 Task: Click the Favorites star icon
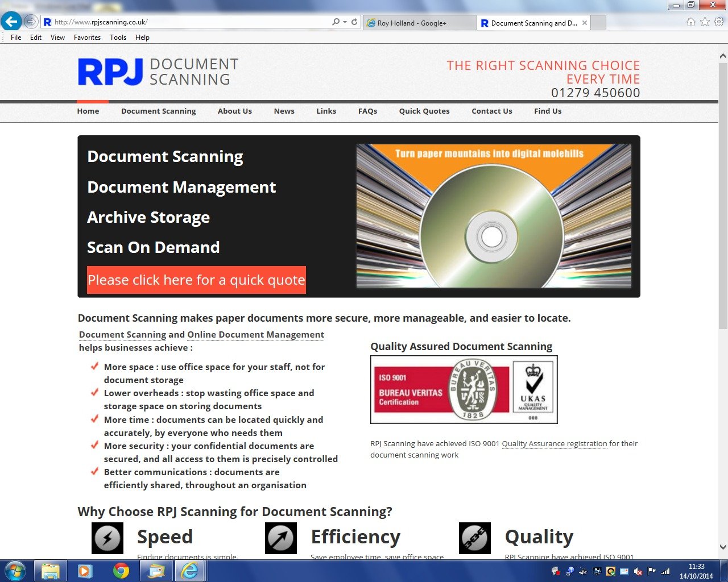(x=705, y=22)
